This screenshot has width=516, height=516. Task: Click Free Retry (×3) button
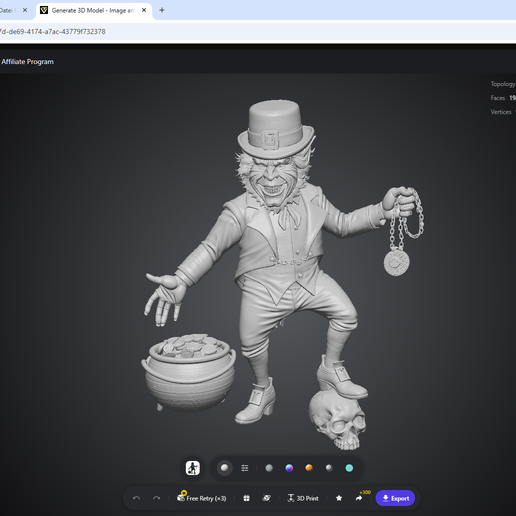202,498
